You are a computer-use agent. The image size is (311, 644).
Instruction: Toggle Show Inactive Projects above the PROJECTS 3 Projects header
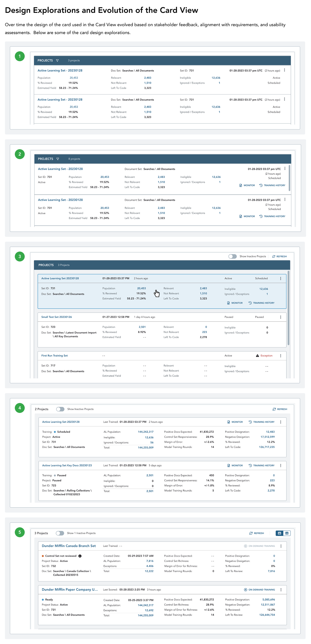click(232, 256)
